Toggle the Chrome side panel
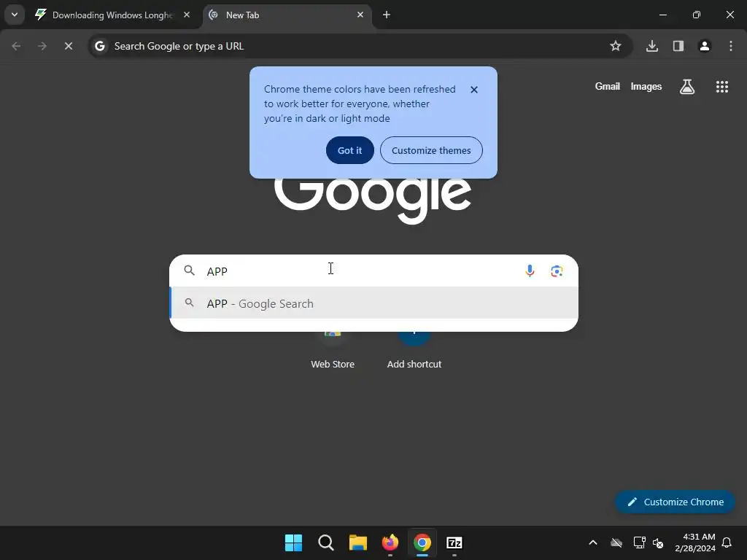747x560 pixels. click(678, 46)
